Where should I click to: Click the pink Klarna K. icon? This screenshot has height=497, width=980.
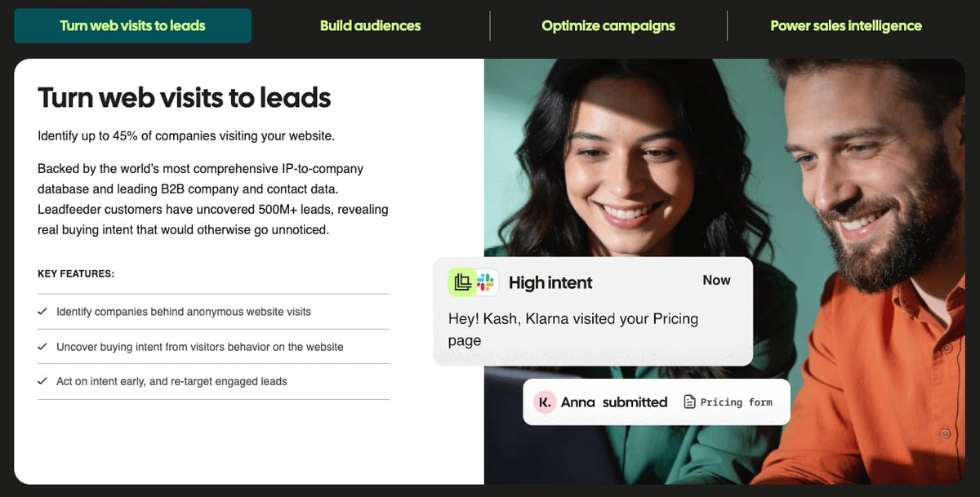pyautogui.click(x=545, y=402)
